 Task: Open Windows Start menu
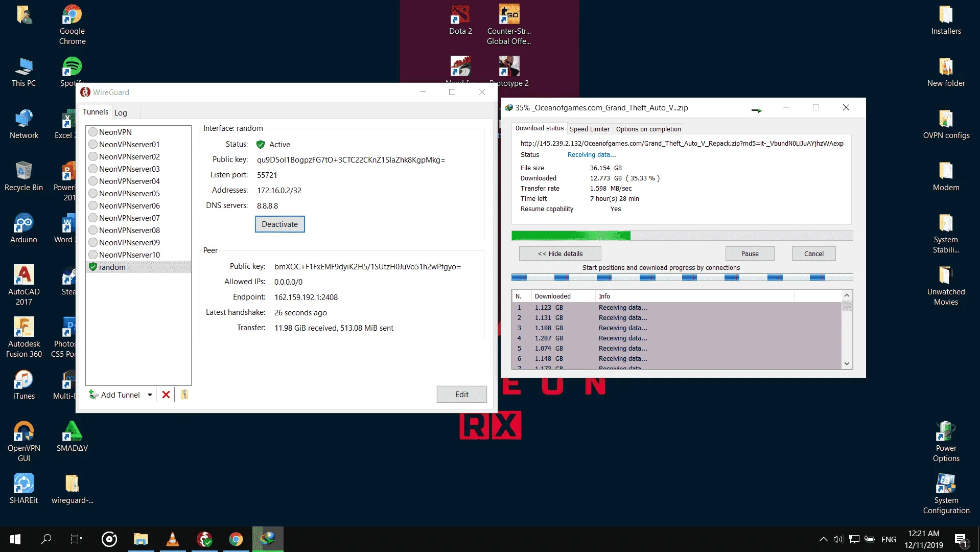[x=15, y=539]
